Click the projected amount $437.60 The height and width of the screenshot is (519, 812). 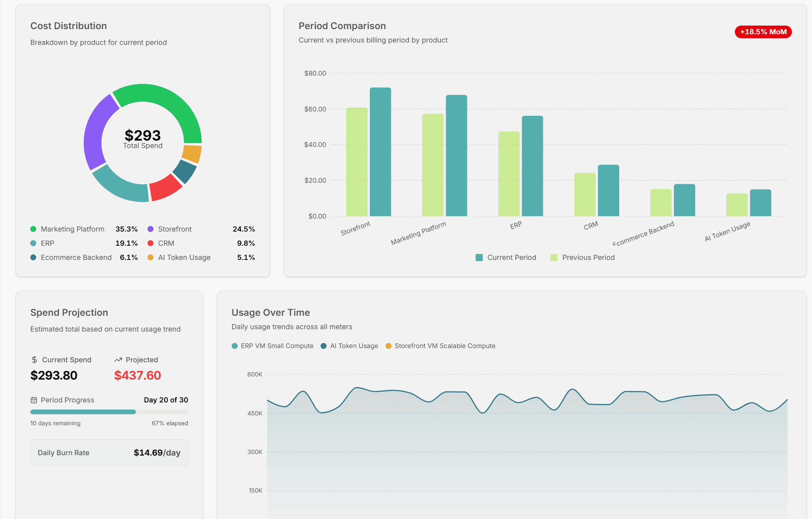[x=138, y=375]
